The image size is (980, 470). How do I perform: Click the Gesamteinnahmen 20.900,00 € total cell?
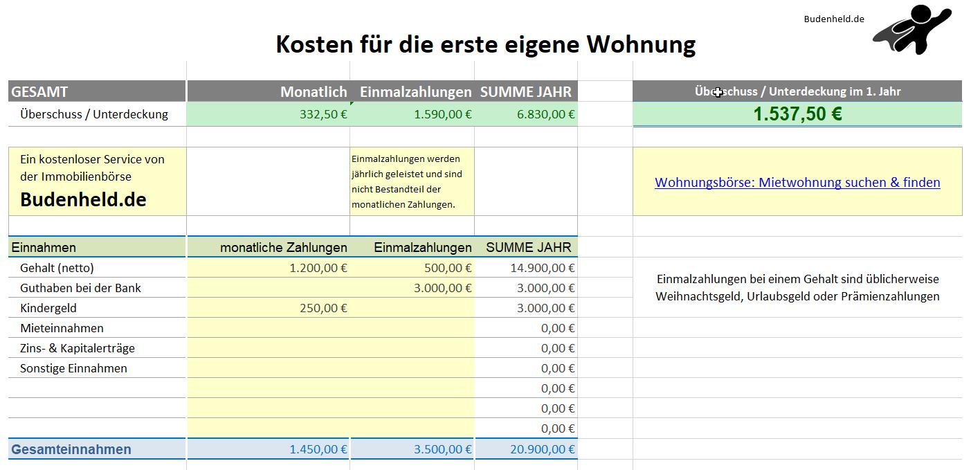(x=527, y=449)
